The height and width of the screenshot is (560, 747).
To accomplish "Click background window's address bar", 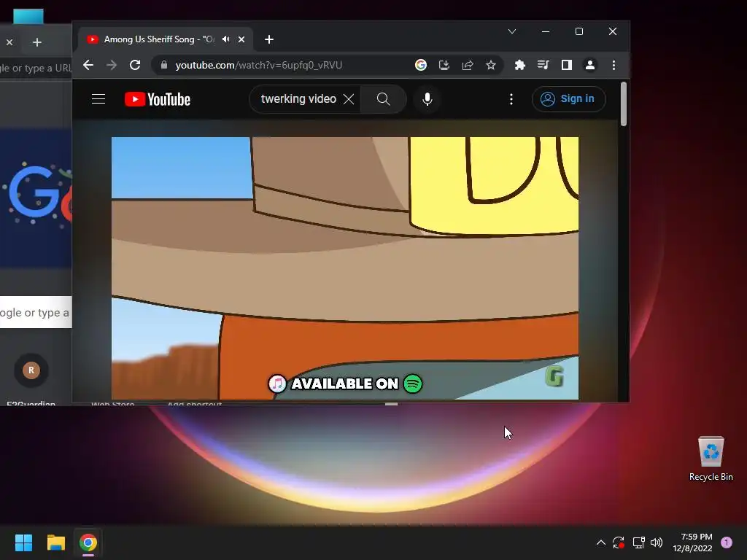I will [36, 68].
